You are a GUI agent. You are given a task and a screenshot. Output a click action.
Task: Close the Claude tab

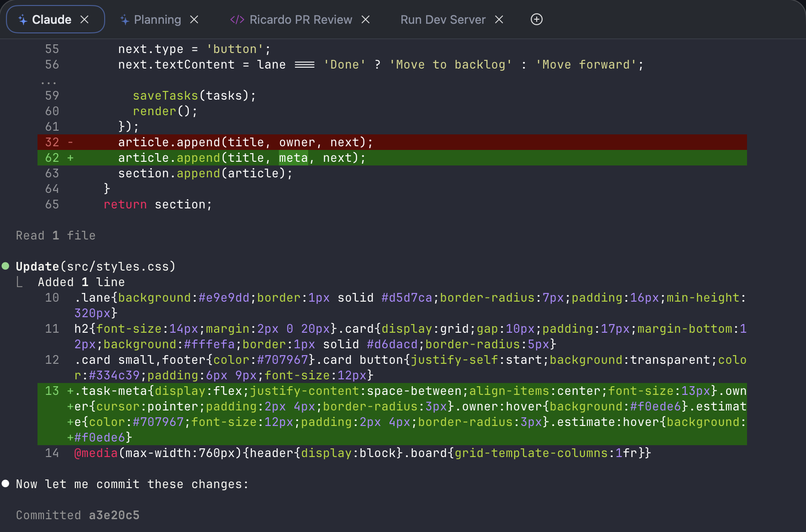point(85,20)
